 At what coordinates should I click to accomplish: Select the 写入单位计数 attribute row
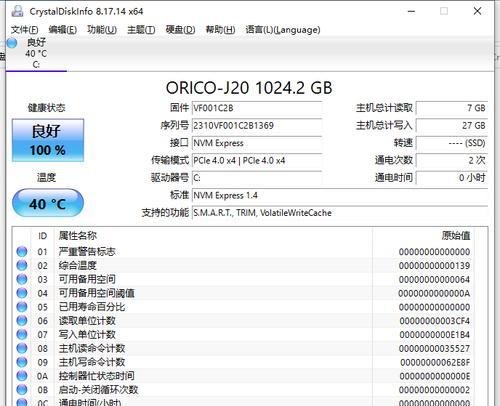(243, 335)
